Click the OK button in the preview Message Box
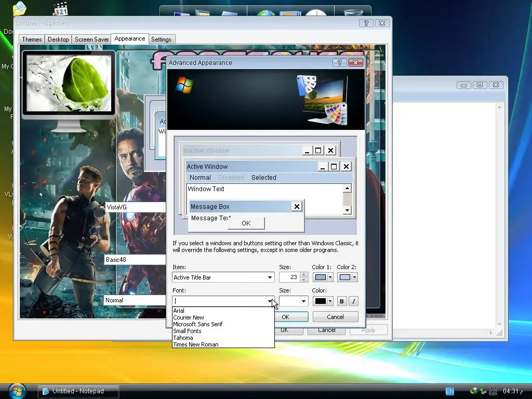532x399 pixels. tap(246, 223)
